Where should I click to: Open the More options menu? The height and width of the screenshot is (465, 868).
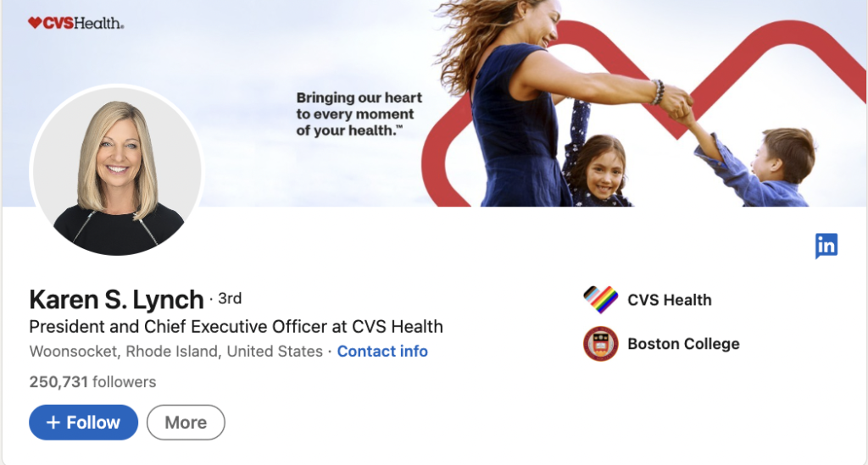[186, 423]
